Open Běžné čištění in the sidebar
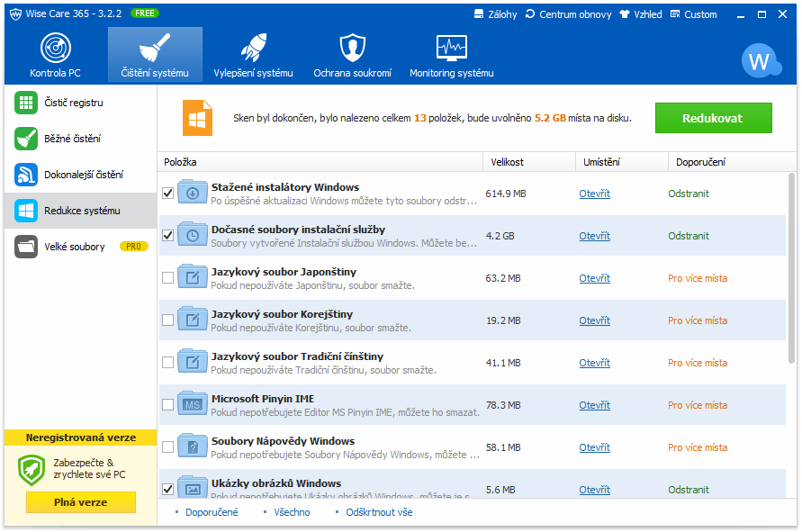The width and height of the screenshot is (802, 532). pos(80,139)
